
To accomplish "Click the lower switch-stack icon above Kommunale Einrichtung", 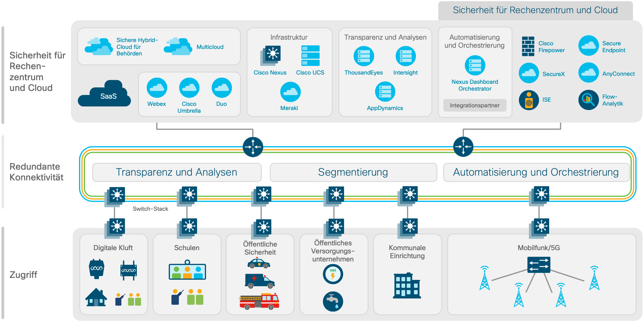I will [x=408, y=228].
